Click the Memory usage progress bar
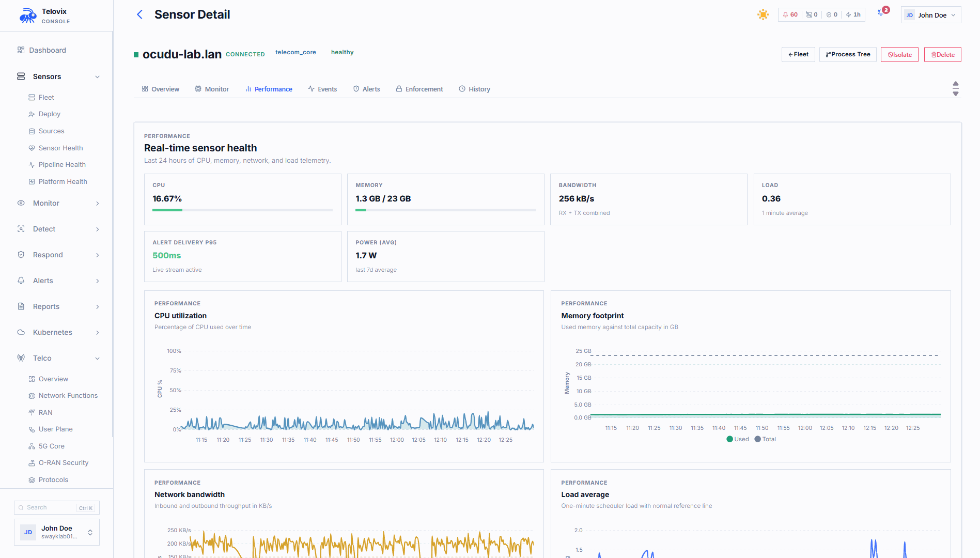Screen dimensions: 980x558 point(446,210)
